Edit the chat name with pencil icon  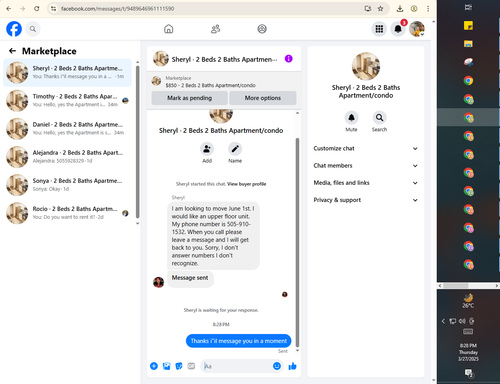click(x=235, y=149)
